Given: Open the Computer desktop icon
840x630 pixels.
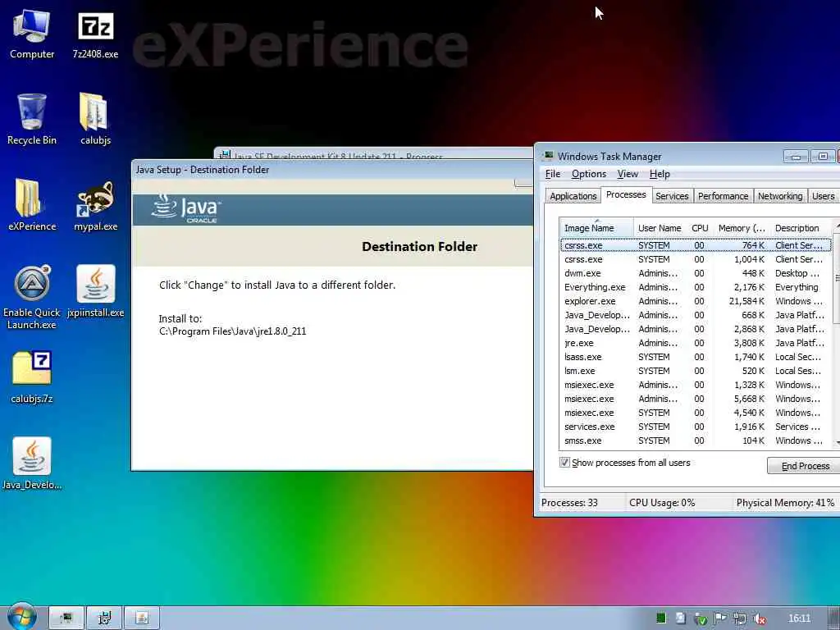Looking at the screenshot, I should (32, 34).
